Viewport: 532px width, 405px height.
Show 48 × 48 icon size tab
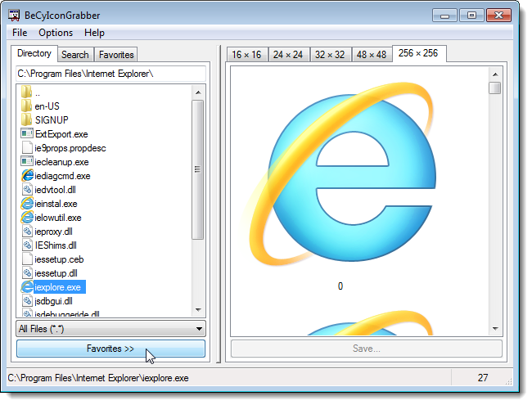pos(372,55)
